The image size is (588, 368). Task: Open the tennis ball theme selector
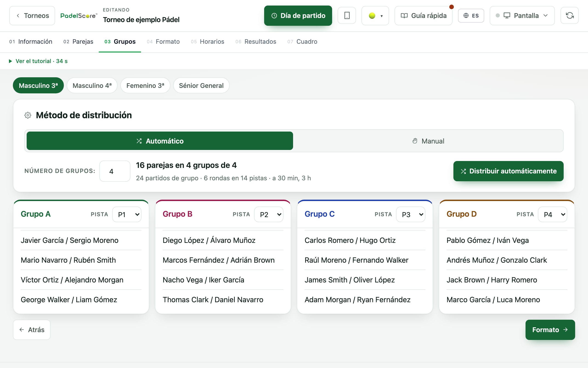click(x=375, y=16)
